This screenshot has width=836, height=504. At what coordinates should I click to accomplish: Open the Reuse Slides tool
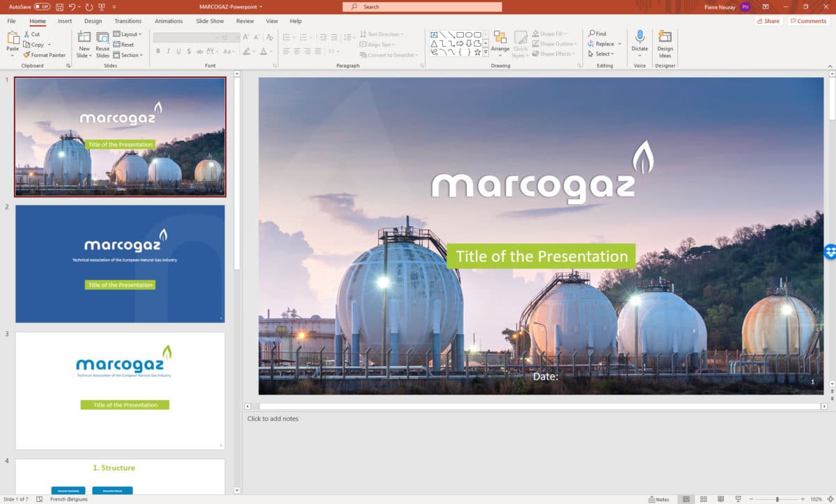click(x=102, y=45)
